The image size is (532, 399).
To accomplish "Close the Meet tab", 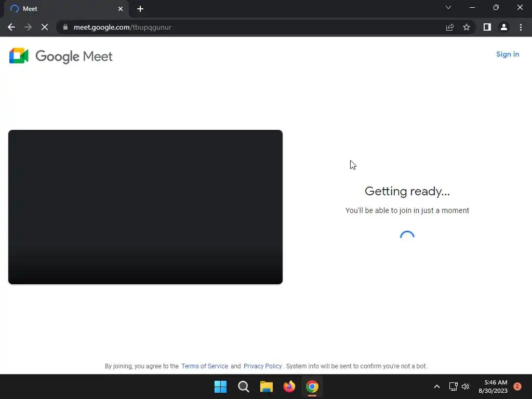I will (121, 9).
